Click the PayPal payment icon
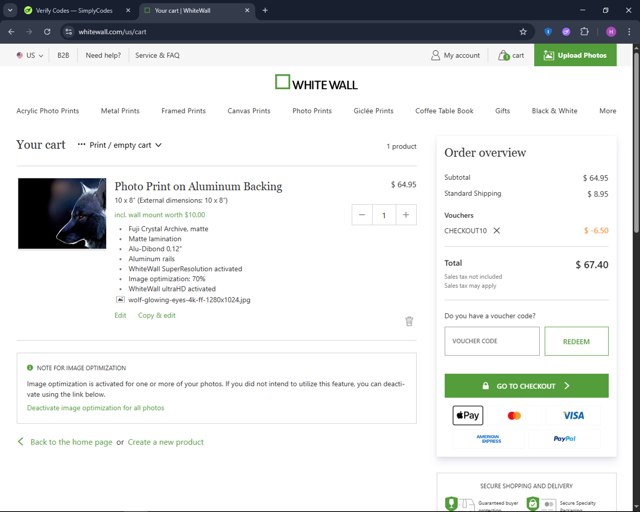 [x=564, y=439]
